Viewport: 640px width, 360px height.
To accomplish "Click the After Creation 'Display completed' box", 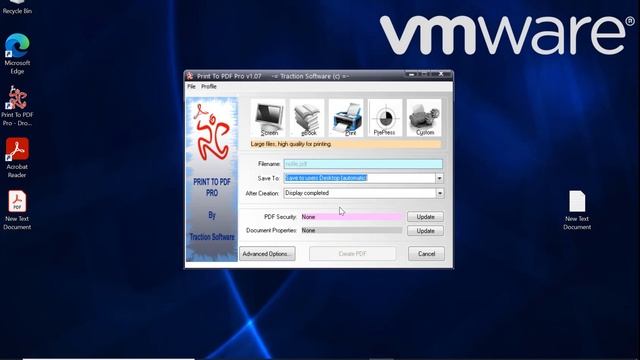I will coord(360,193).
